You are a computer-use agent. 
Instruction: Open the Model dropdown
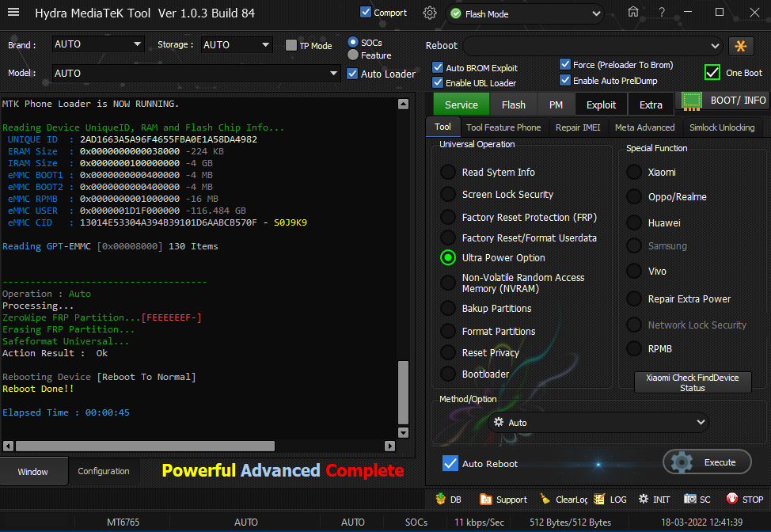[x=196, y=74]
